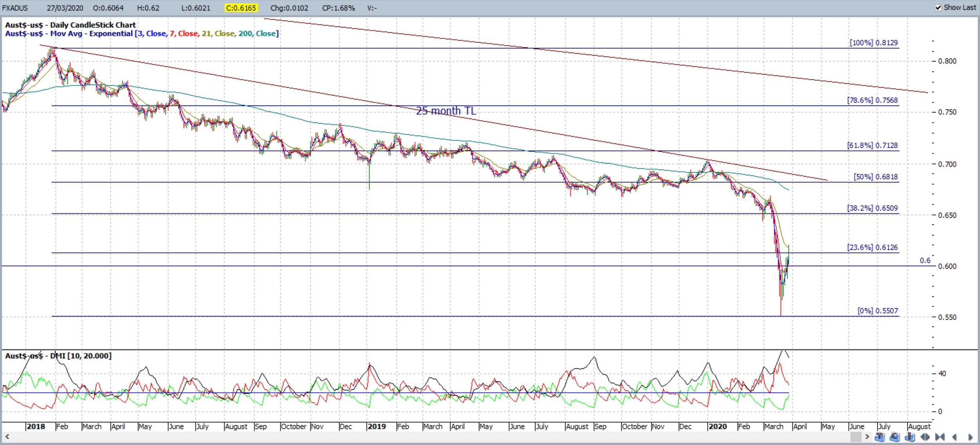Image resolution: width=980 pixels, height=445 pixels.
Task: Click the 25 month TL annotation
Action: [446, 111]
